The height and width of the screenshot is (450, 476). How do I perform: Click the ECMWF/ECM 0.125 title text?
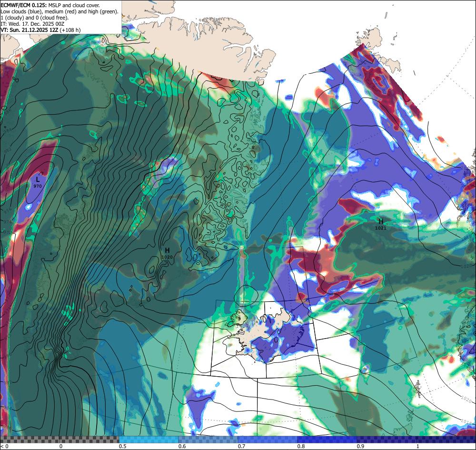tap(24, 5)
